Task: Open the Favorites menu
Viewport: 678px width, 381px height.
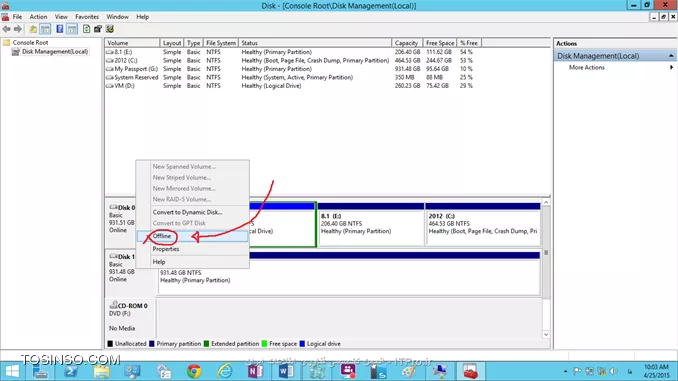Action: [87, 17]
